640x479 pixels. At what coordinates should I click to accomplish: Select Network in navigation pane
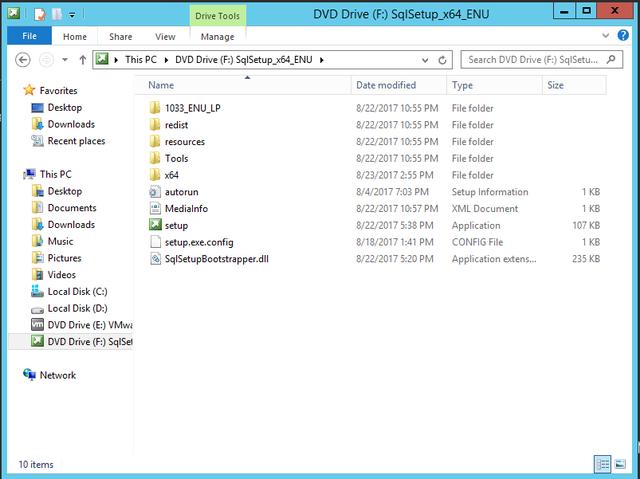click(58, 375)
